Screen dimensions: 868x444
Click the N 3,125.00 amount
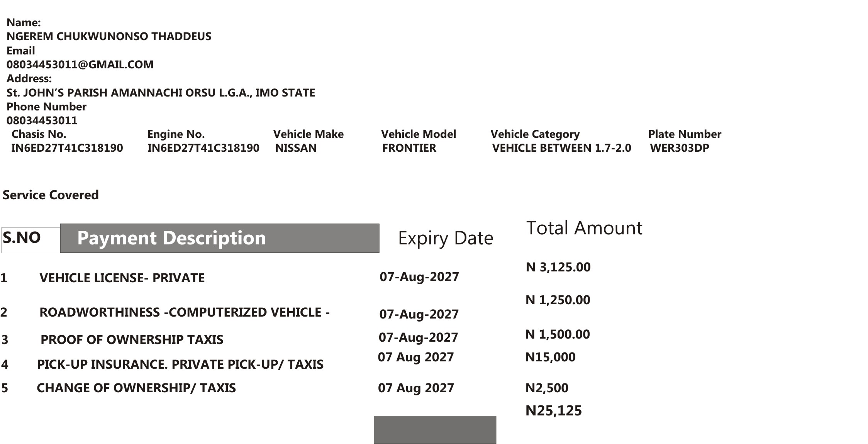coord(558,267)
